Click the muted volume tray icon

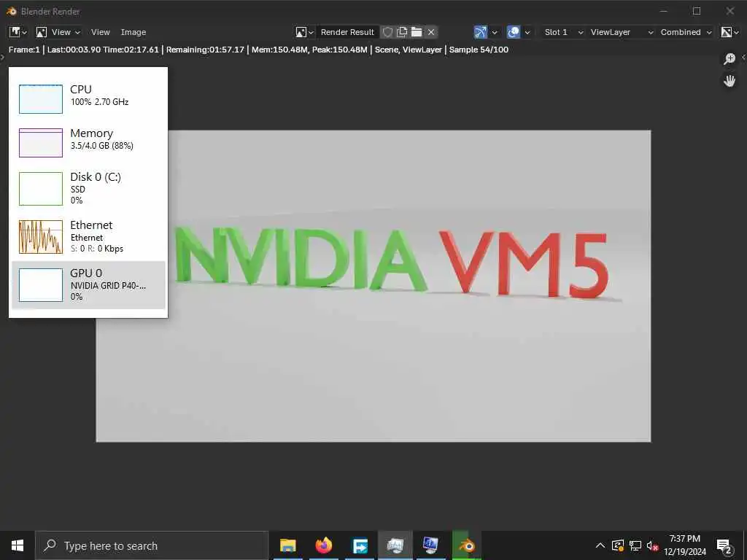point(652,545)
